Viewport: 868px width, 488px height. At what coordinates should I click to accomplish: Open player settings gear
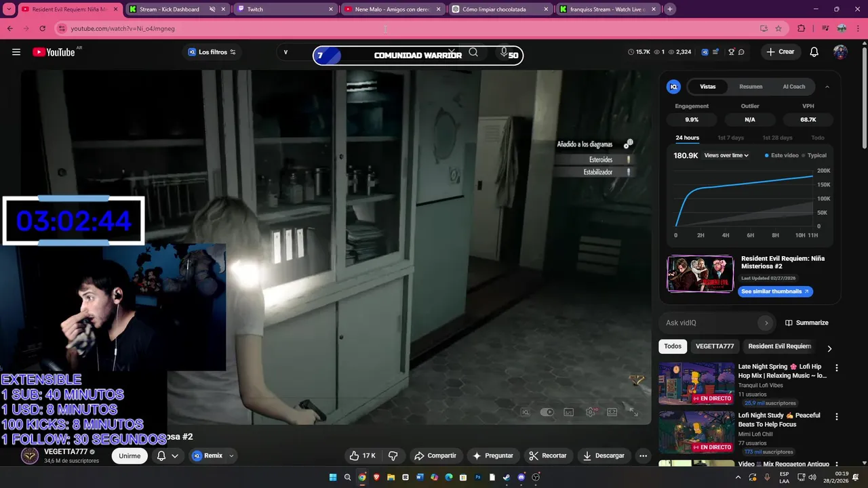pos(591,412)
